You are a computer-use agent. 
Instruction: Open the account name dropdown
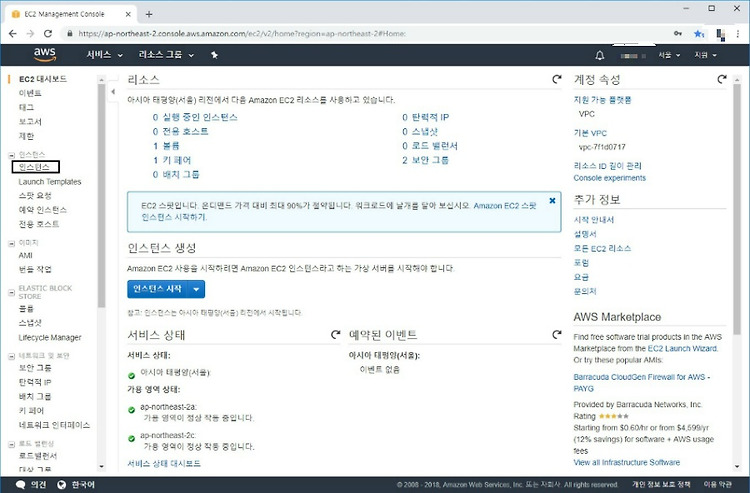click(x=633, y=56)
